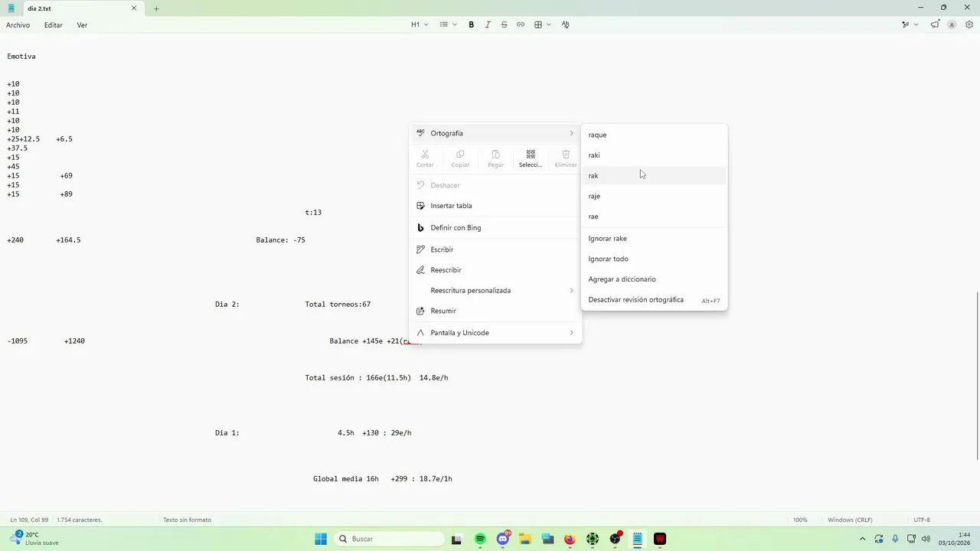Viewport: 980px width, 551px height.
Task: Toggle bold formatting in toolbar
Action: 471,24
